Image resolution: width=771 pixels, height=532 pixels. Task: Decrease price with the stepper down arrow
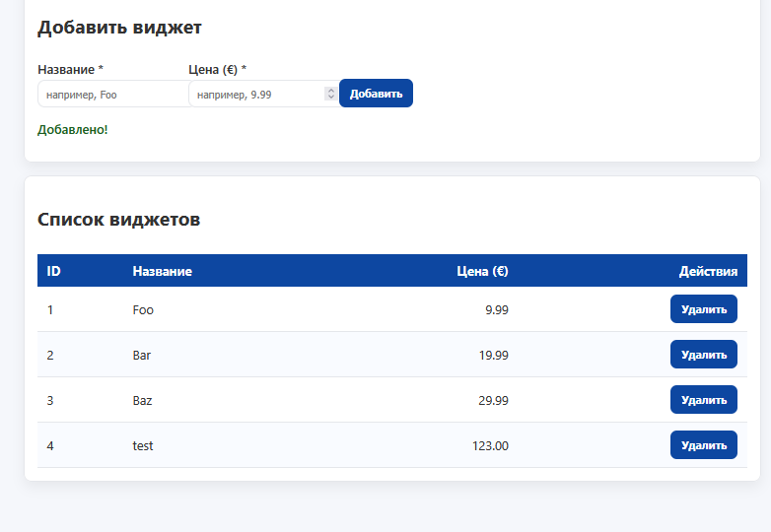point(330,99)
